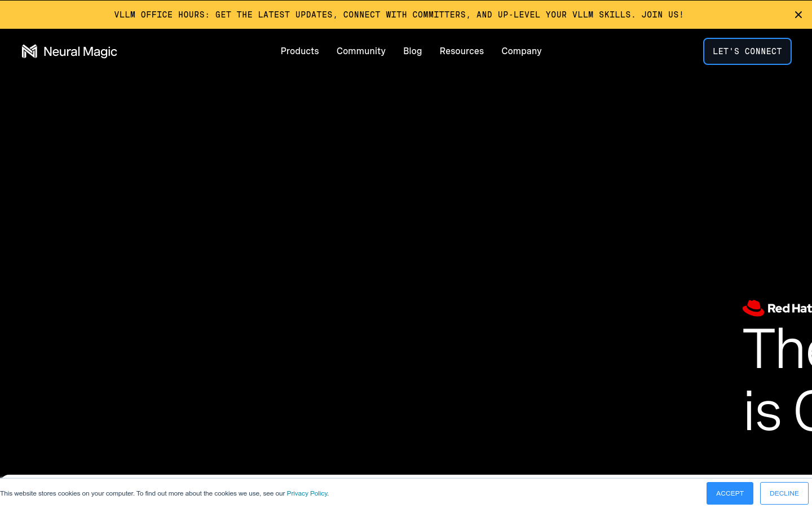Decline the website cookies
812x508 pixels.
[784, 493]
